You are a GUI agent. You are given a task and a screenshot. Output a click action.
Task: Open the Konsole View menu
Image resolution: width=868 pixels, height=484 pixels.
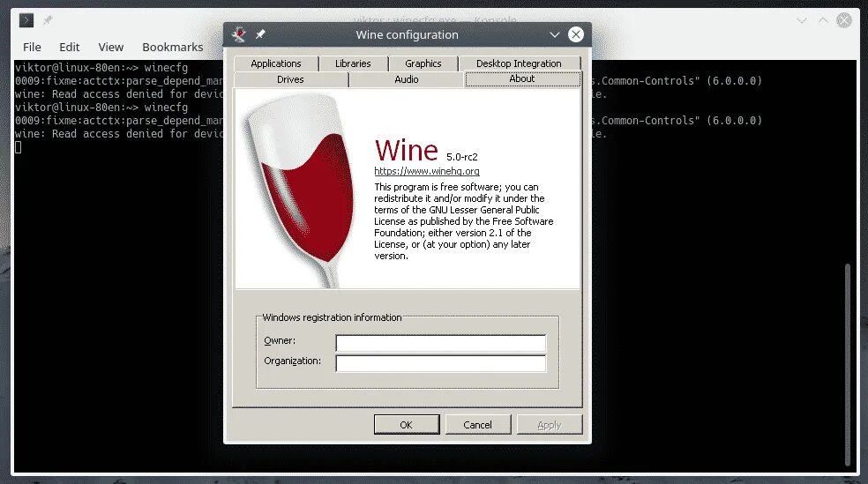111,47
